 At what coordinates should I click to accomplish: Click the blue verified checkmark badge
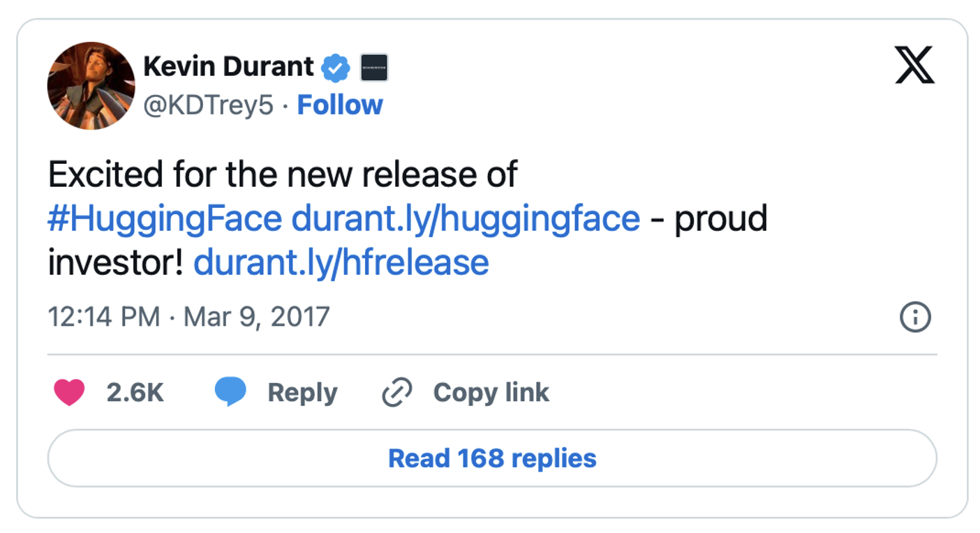pos(336,68)
